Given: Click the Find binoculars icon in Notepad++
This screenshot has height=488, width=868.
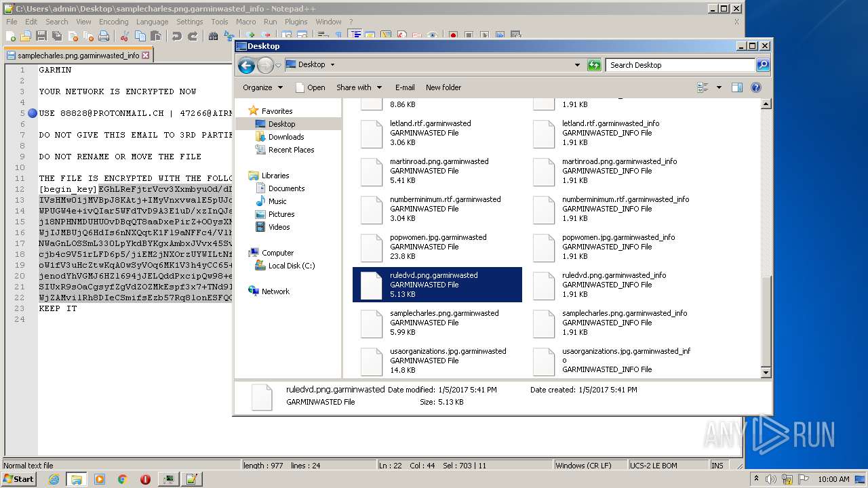Looking at the screenshot, I should point(213,36).
